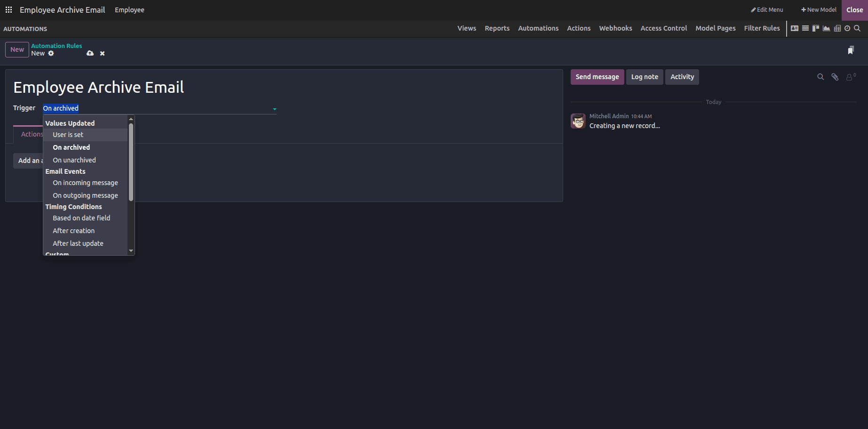Open the Pivot view icon
This screenshot has width=868, height=429.
pos(837,28)
